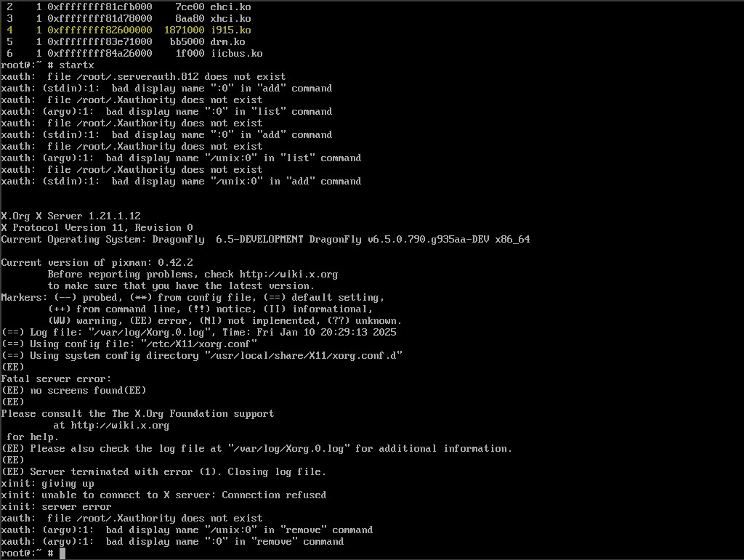The width and height of the screenshot is (744, 560).
Task: Click the iicbus.ko module entry
Action: (236, 54)
